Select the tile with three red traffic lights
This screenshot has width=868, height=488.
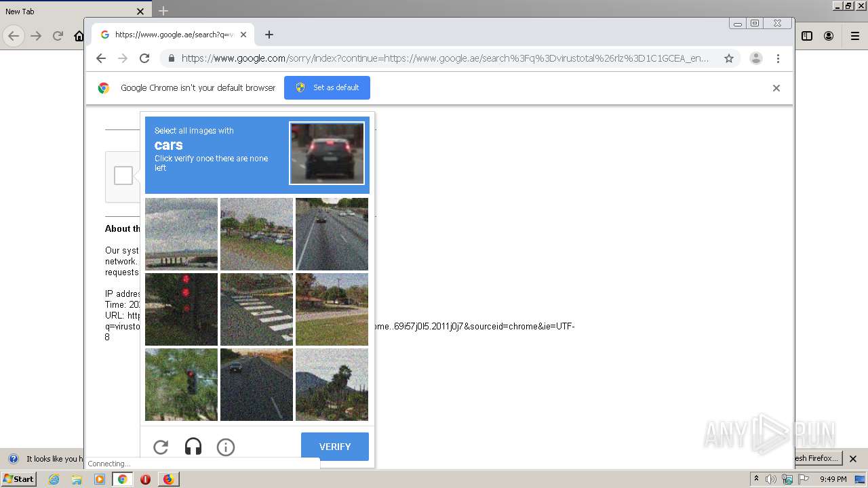(181, 309)
